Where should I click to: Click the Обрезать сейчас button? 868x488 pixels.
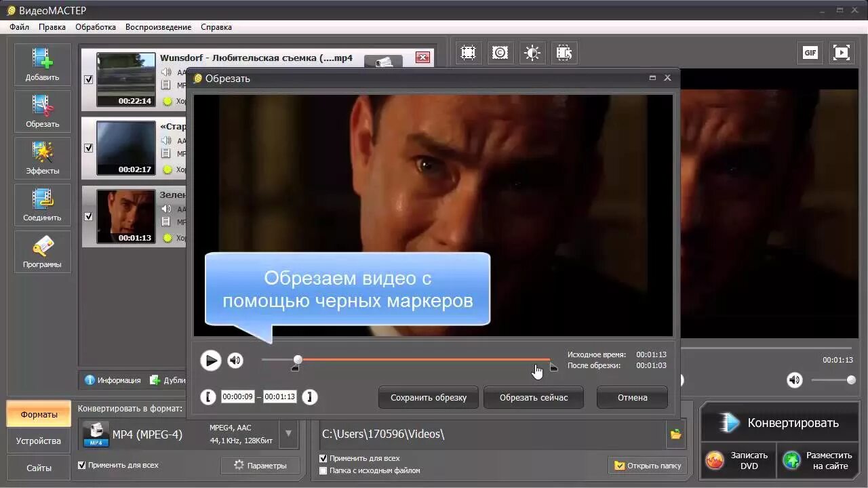(534, 397)
